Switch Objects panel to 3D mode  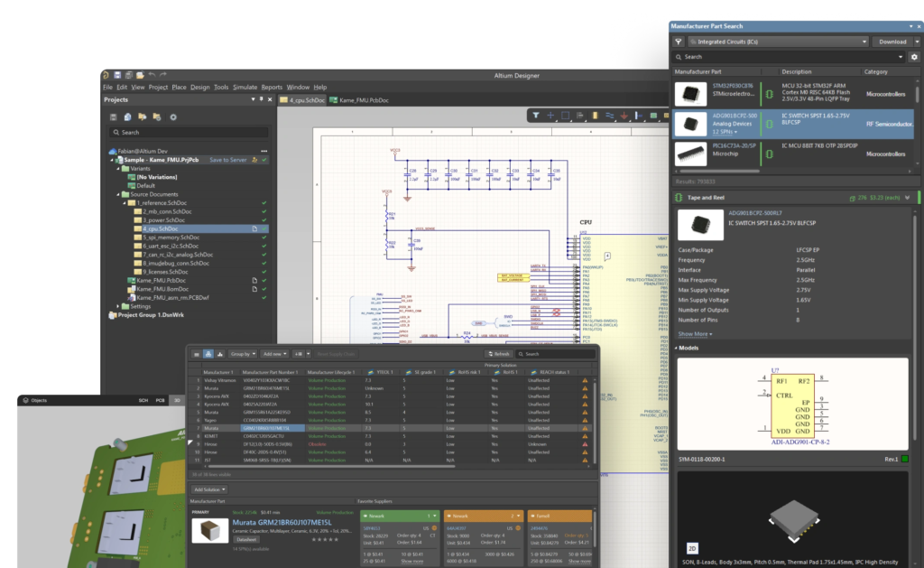pyautogui.click(x=177, y=401)
